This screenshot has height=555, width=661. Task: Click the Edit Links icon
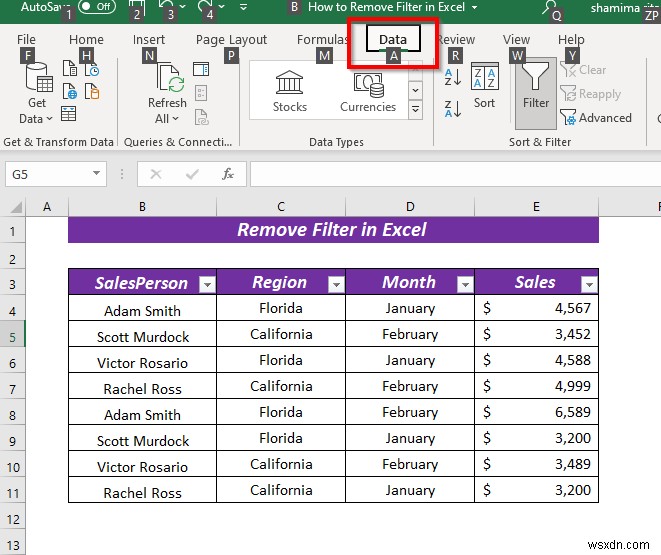click(201, 117)
